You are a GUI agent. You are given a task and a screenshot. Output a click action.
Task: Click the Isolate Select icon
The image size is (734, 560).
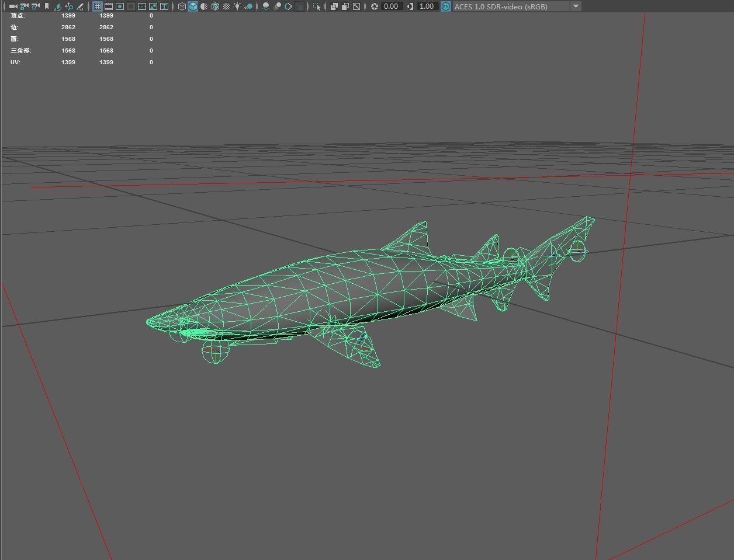[317, 6]
